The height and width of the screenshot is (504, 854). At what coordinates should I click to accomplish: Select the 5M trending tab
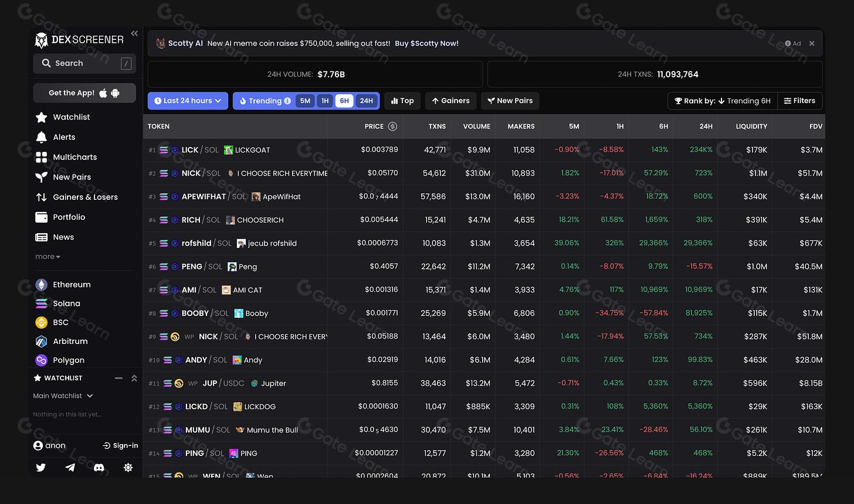(305, 101)
